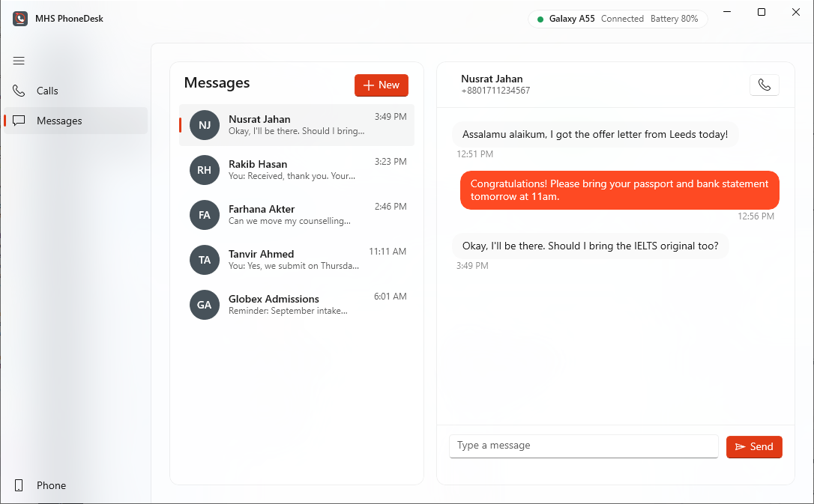Start a new message with New button
This screenshot has width=814, height=504.
click(382, 85)
